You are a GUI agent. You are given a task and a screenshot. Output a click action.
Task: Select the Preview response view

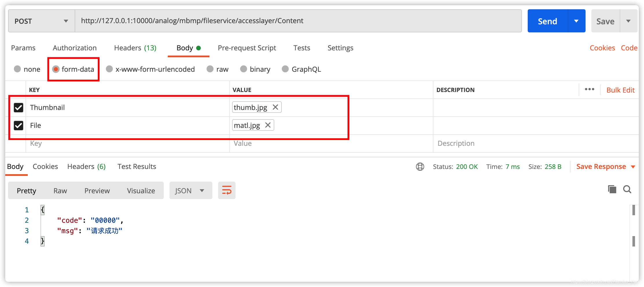[x=97, y=191]
